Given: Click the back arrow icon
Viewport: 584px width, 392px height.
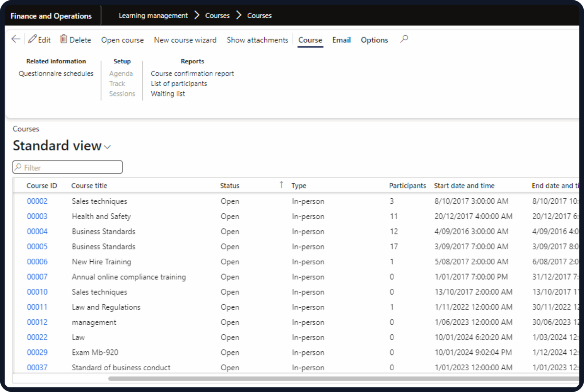Looking at the screenshot, I should 16,39.
